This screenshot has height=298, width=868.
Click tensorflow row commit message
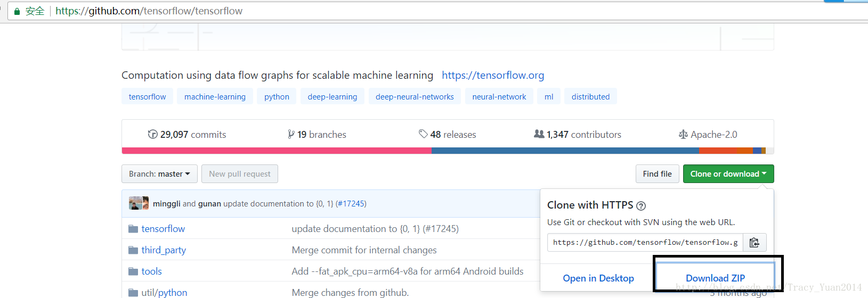click(x=375, y=229)
